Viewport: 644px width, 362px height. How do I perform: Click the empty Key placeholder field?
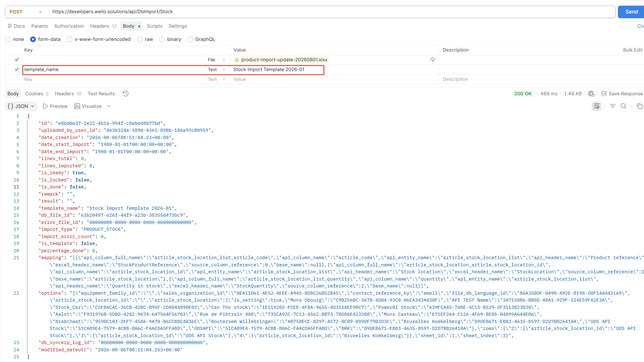[x=114, y=79]
